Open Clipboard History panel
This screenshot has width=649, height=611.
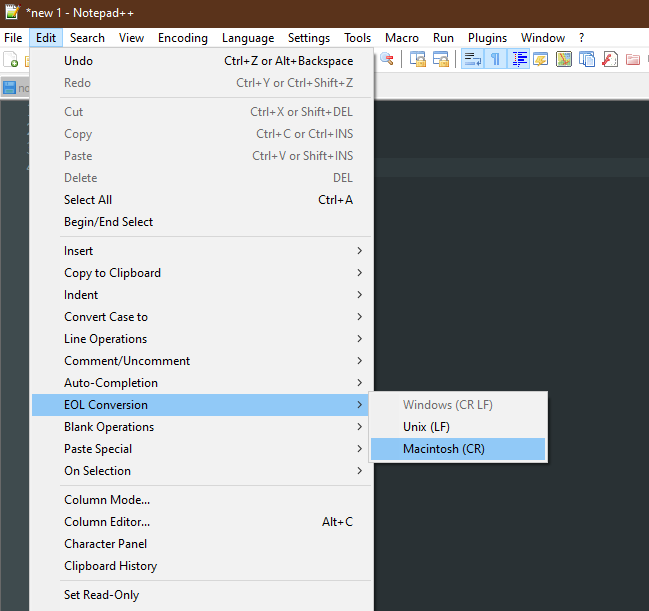pyautogui.click(x=202, y=566)
